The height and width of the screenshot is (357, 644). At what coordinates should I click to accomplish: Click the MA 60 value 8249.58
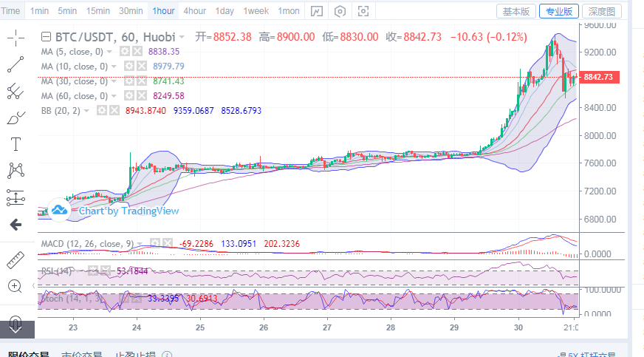tap(168, 96)
